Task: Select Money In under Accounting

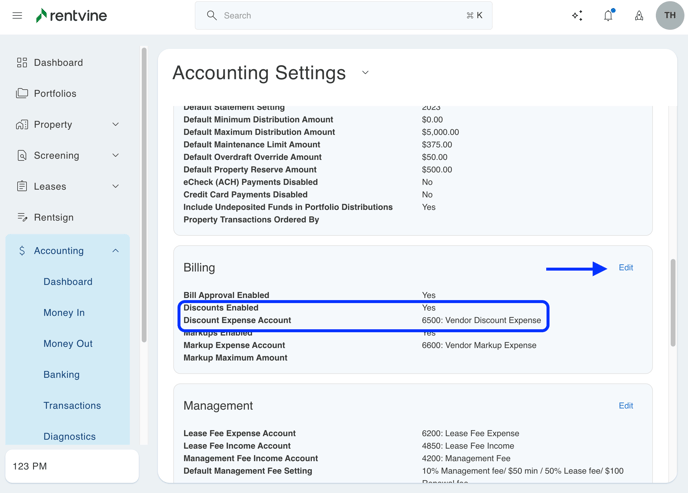Action: pos(64,313)
